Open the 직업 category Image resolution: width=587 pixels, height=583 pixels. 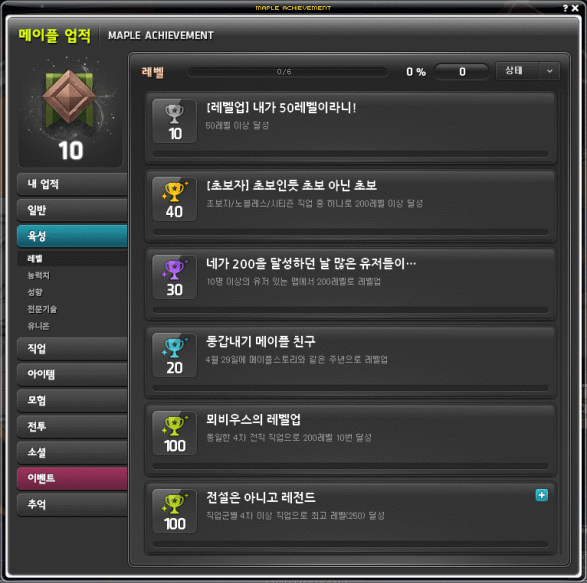pyautogui.click(x=72, y=348)
